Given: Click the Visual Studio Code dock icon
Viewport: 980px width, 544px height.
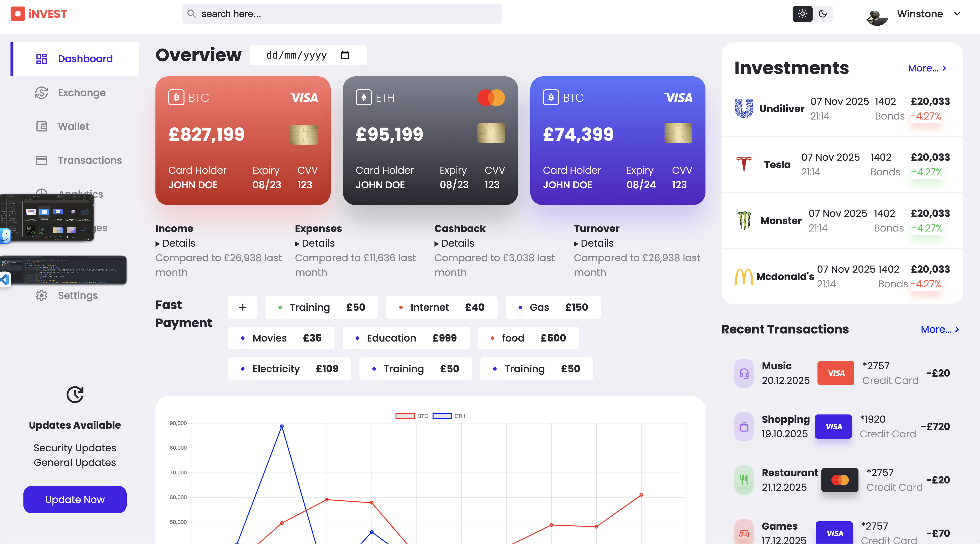Looking at the screenshot, I should click(x=5, y=280).
